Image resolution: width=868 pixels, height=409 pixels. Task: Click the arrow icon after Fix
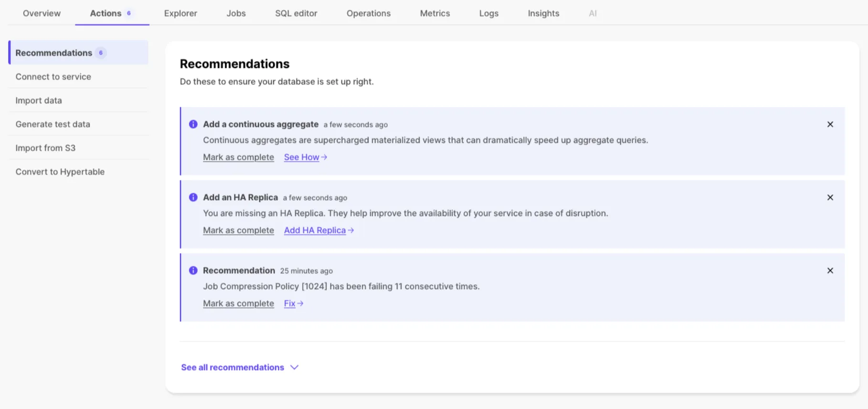click(x=300, y=303)
